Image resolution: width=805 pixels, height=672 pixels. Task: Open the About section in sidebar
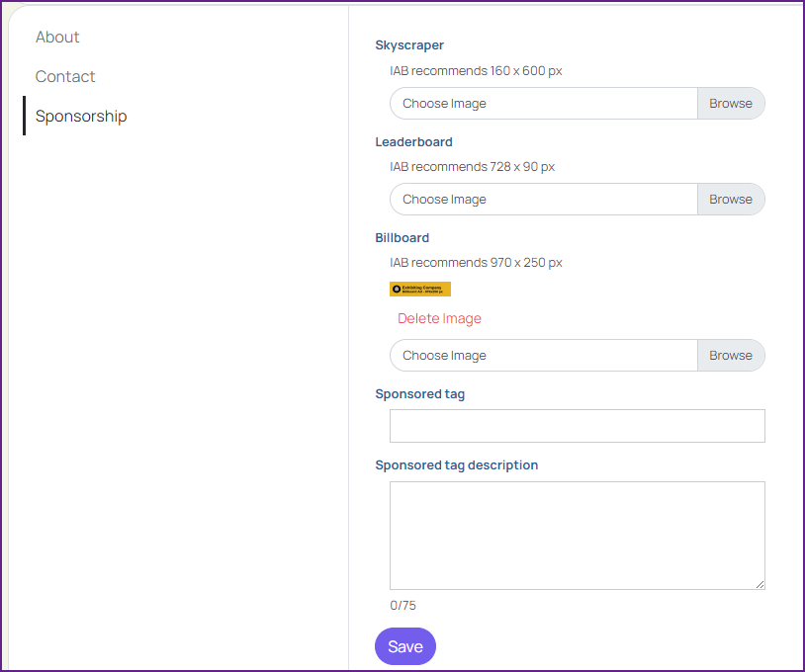(x=57, y=37)
